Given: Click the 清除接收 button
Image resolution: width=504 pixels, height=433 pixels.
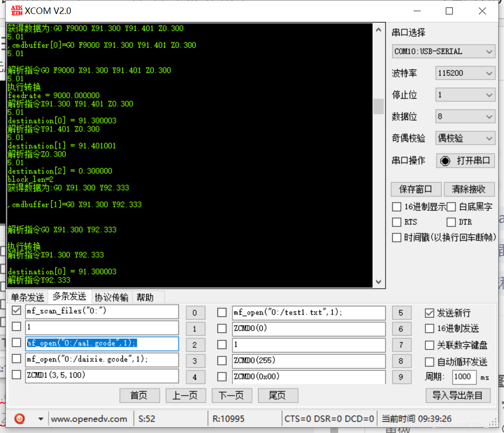Looking at the screenshot, I should point(469,189).
